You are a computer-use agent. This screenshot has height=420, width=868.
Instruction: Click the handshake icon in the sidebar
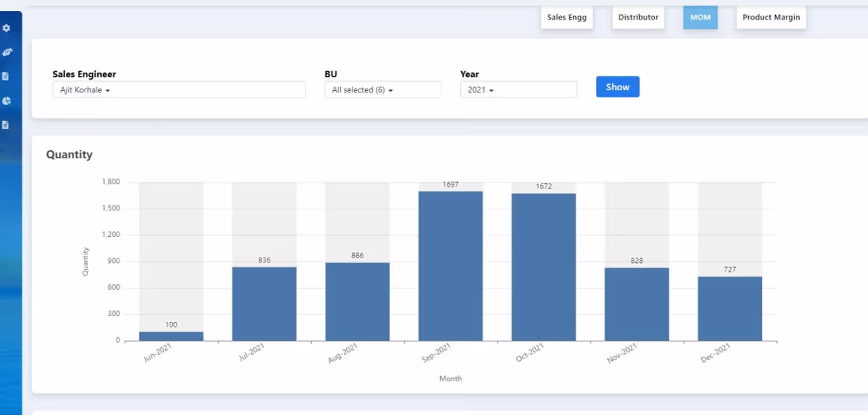point(7,52)
